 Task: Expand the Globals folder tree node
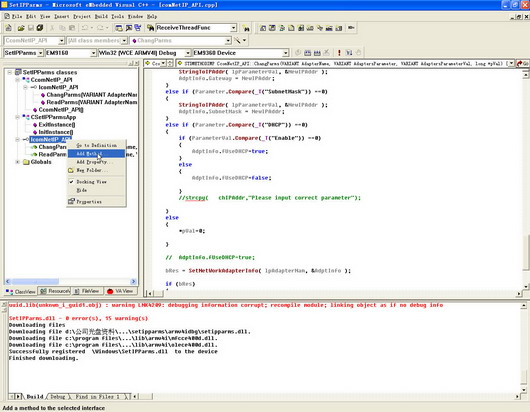click(x=18, y=162)
